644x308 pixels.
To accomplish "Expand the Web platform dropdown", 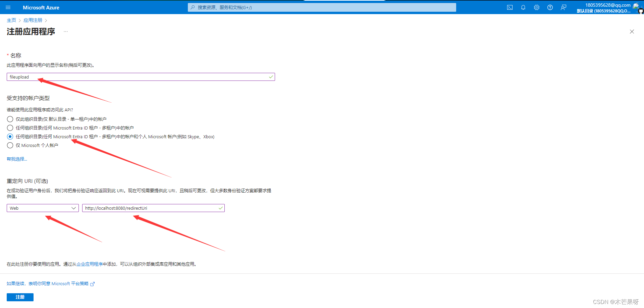I will pyautogui.click(x=43, y=208).
